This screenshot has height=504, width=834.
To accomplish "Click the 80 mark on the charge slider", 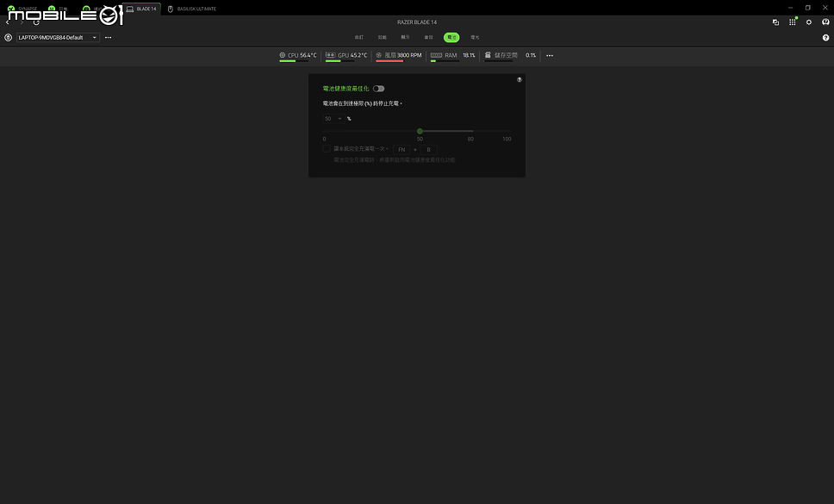I will point(470,139).
